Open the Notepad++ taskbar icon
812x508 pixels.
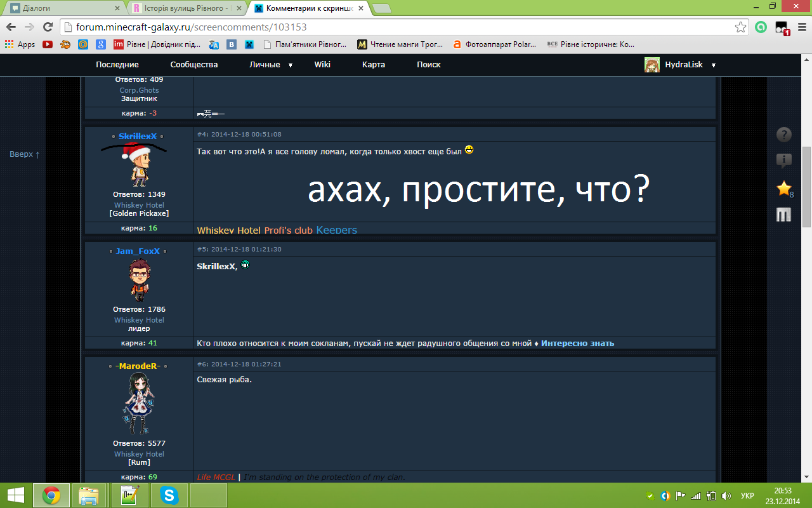tap(129, 495)
